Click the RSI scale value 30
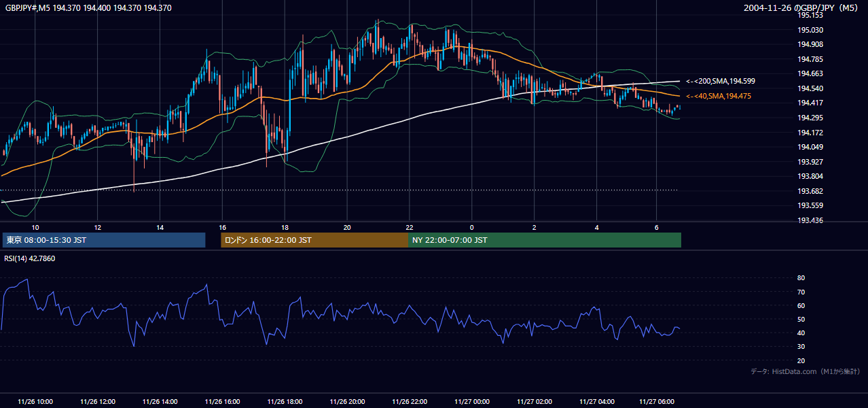This screenshot has height=408, width=868. (801, 347)
